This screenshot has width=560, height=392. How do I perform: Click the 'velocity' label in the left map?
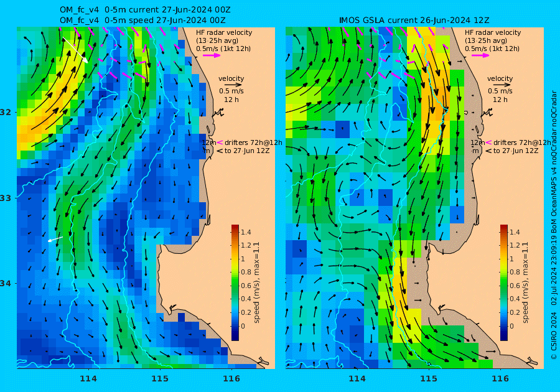(231, 78)
